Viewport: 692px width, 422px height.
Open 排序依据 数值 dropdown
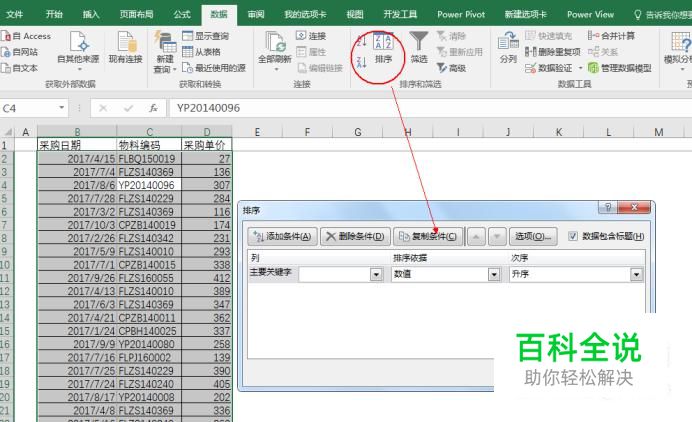[494, 275]
